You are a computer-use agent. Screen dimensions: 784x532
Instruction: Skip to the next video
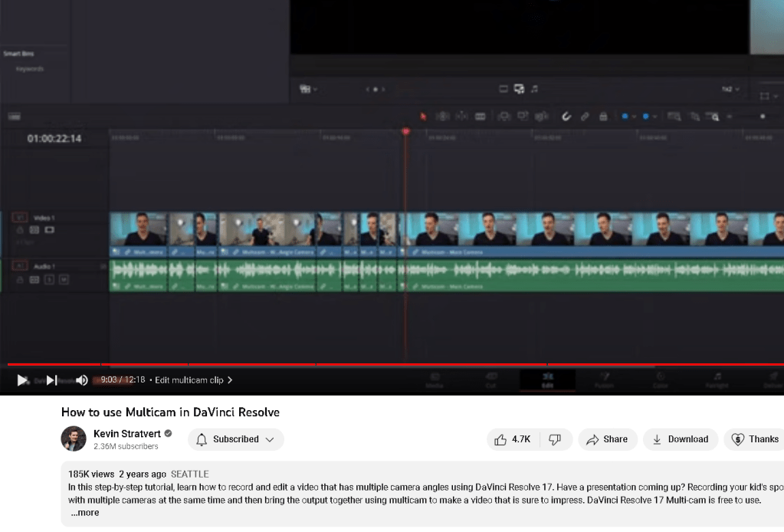(51, 380)
